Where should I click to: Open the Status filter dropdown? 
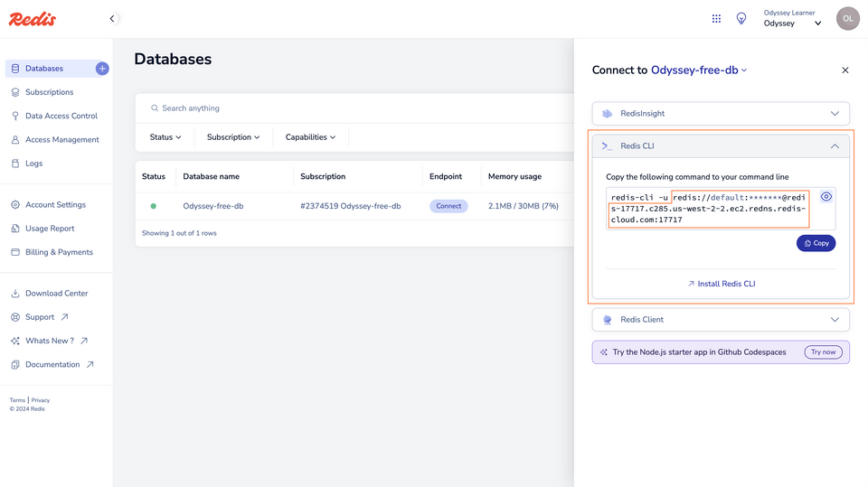coord(165,137)
